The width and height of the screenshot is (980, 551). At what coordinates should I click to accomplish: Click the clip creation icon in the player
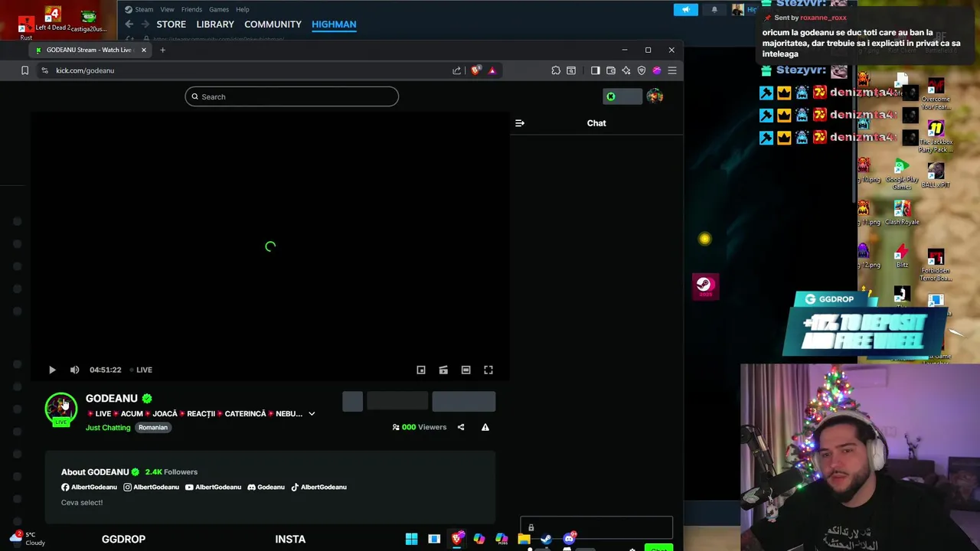[443, 370]
